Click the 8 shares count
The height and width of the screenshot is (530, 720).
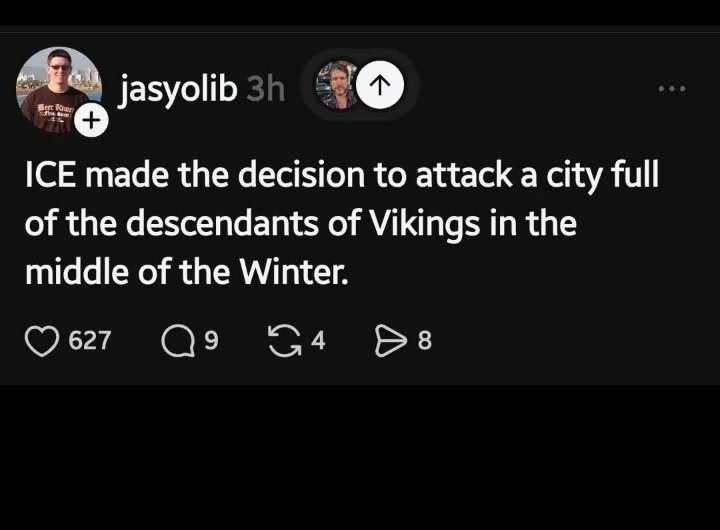[425, 342]
